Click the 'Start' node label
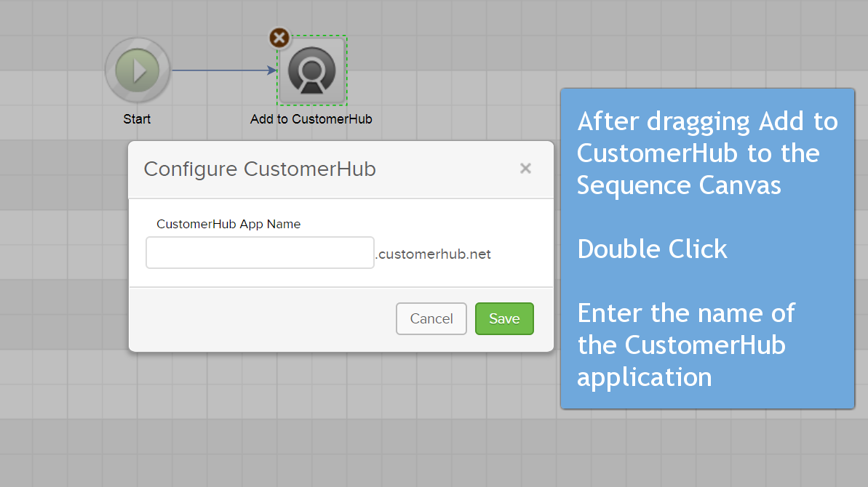868x487 pixels. 137,119
